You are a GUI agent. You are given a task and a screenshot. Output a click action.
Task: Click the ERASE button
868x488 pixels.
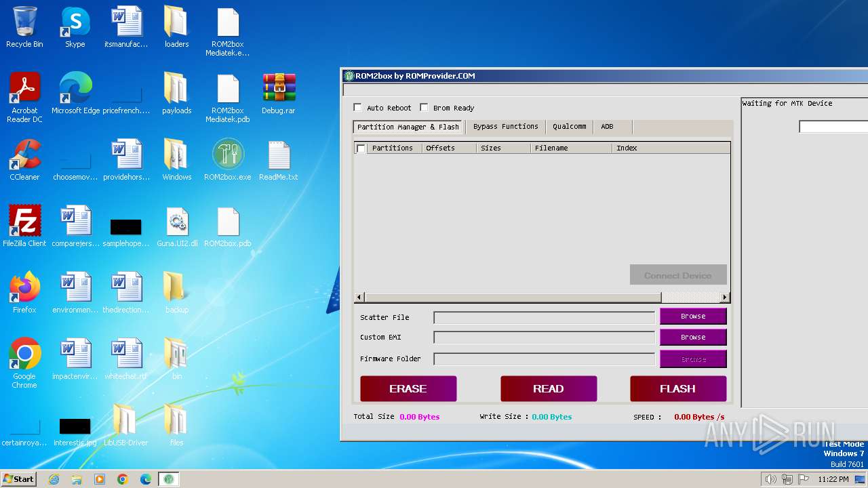click(x=408, y=388)
